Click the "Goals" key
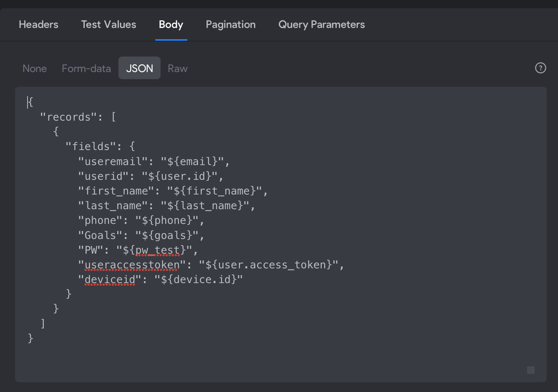 point(100,235)
